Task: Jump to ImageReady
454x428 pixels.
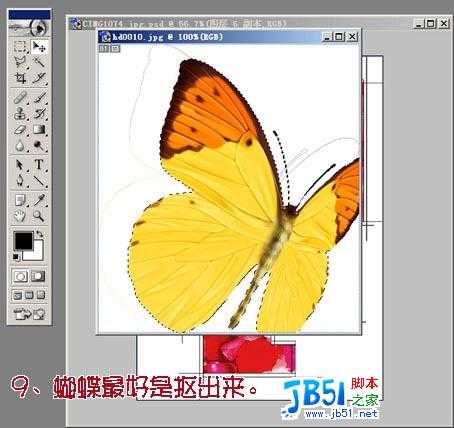Action: (29, 313)
